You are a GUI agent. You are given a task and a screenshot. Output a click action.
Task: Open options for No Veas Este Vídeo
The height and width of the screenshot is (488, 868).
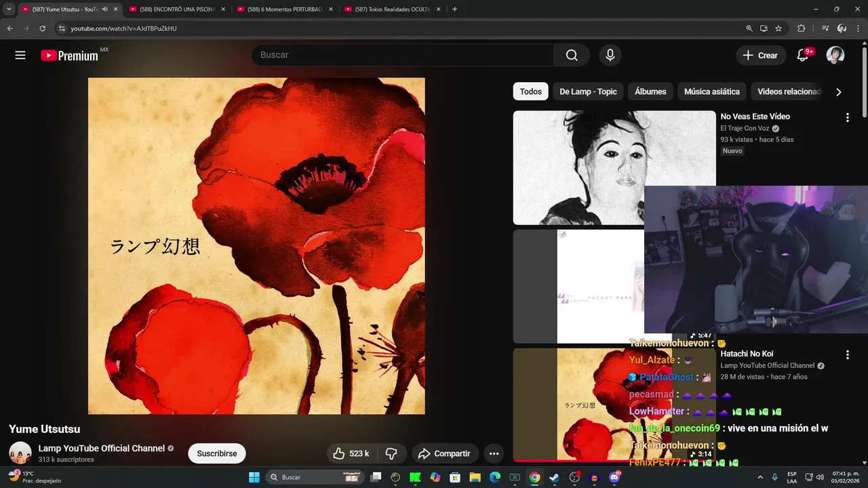pyautogui.click(x=847, y=117)
